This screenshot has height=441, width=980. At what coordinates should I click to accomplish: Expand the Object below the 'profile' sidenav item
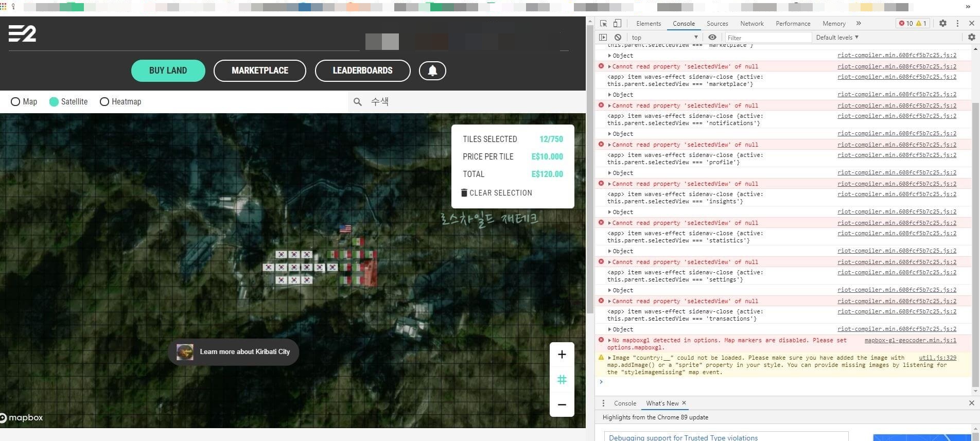click(609, 173)
